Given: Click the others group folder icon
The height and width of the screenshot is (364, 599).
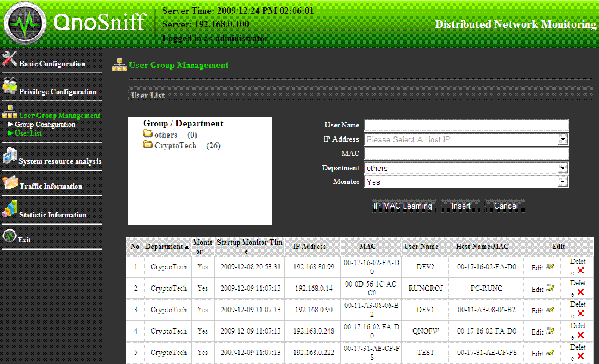Looking at the screenshot, I should 148,133.
